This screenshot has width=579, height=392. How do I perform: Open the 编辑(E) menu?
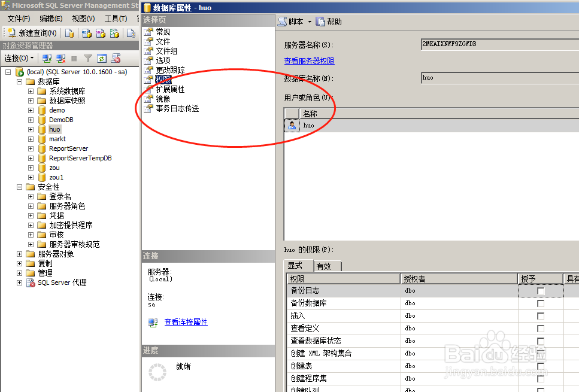pos(51,19)
